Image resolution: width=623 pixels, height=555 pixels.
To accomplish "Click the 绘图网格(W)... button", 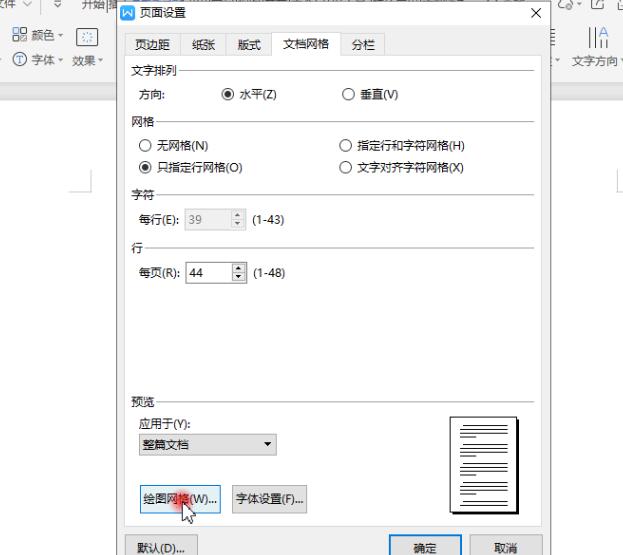I will pyautogui.click(x=180, y=499).
